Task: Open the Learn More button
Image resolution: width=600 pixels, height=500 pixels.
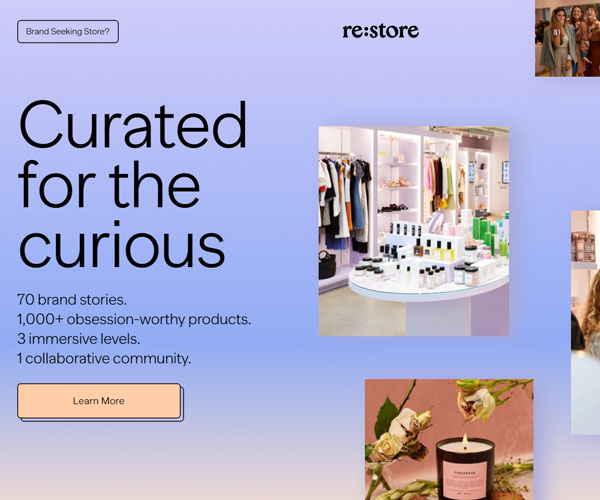Action: click(99, 401)
